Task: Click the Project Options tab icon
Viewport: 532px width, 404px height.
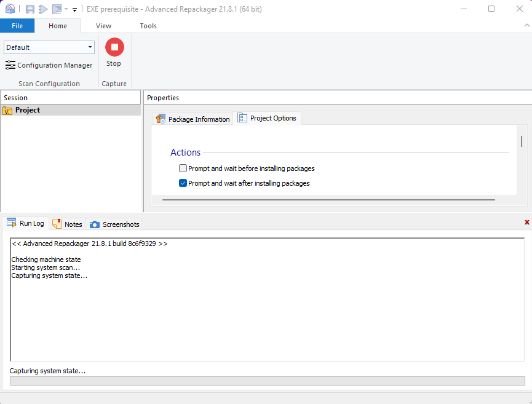Action: click(242, 117)
